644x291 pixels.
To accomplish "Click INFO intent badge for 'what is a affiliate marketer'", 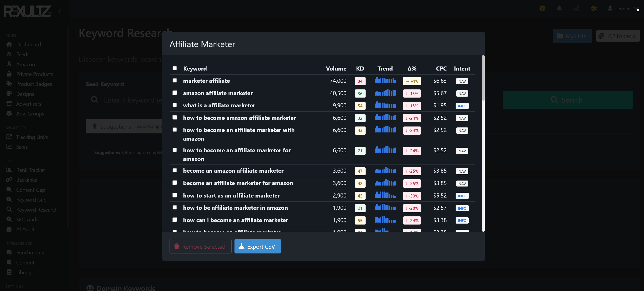I will pyautogui.click(x=462, y=106).
